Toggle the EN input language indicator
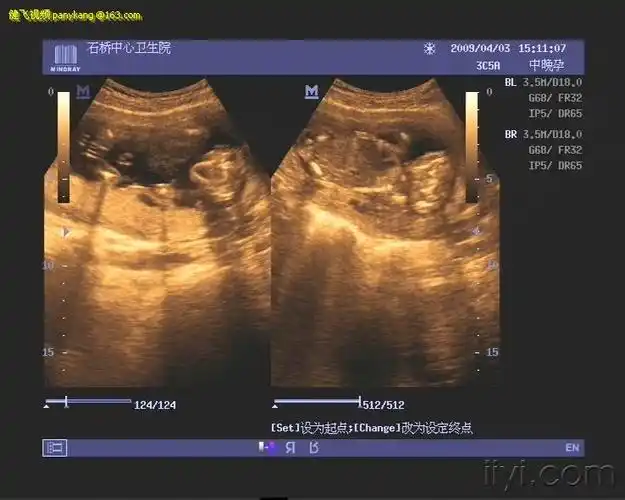Image resolution: width=625 pixels, height=500 pixels. pos(572,448)
